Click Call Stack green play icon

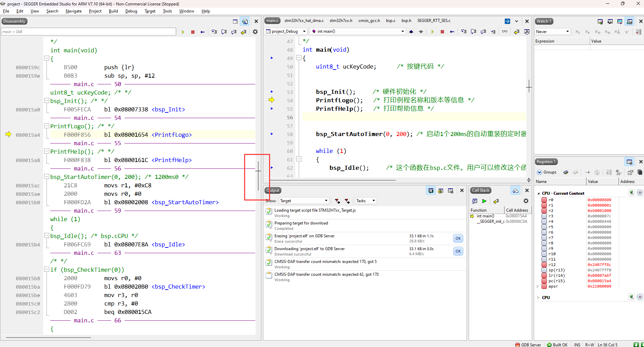pos(484,201)
